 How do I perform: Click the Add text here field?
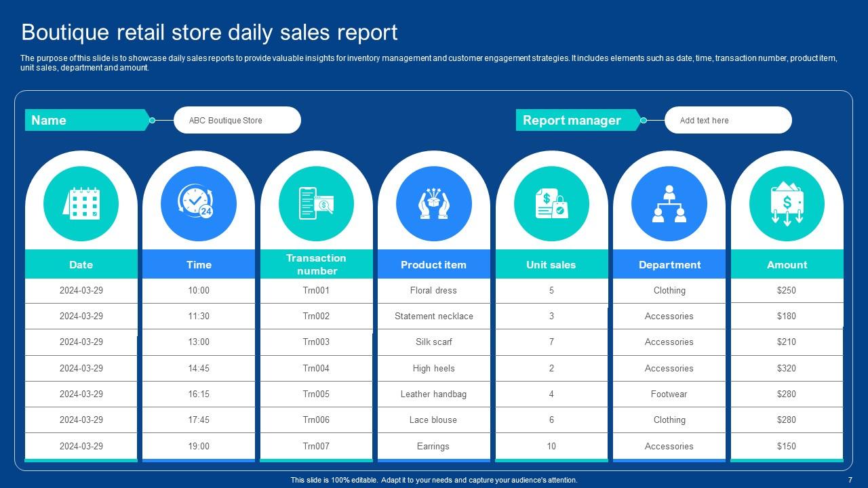click(x=728, y=120)
